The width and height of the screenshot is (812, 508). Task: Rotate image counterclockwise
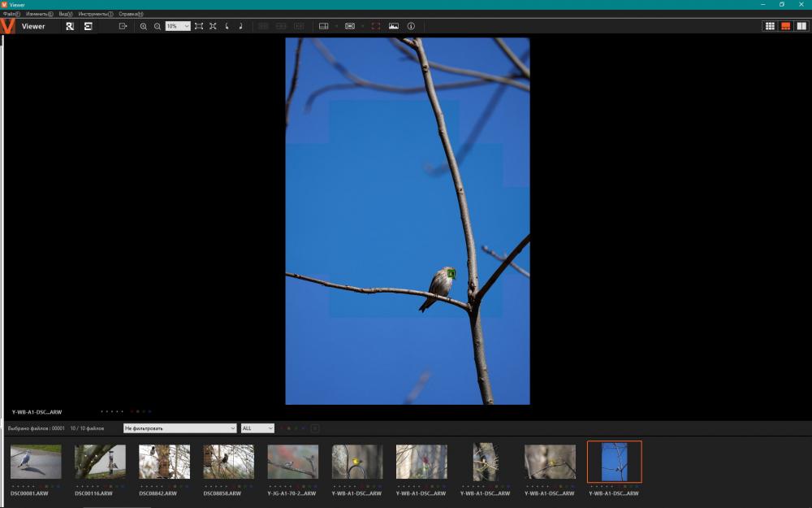(227, 26)
